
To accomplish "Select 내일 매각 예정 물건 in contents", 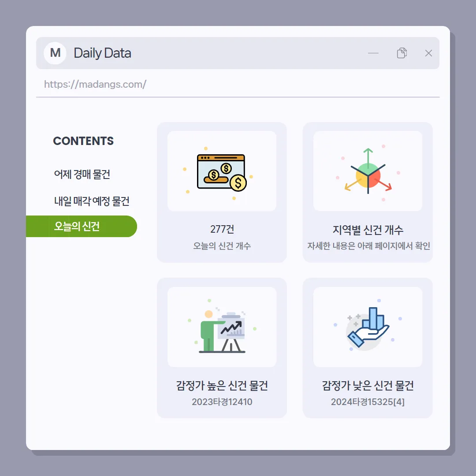I will point(92,201).
